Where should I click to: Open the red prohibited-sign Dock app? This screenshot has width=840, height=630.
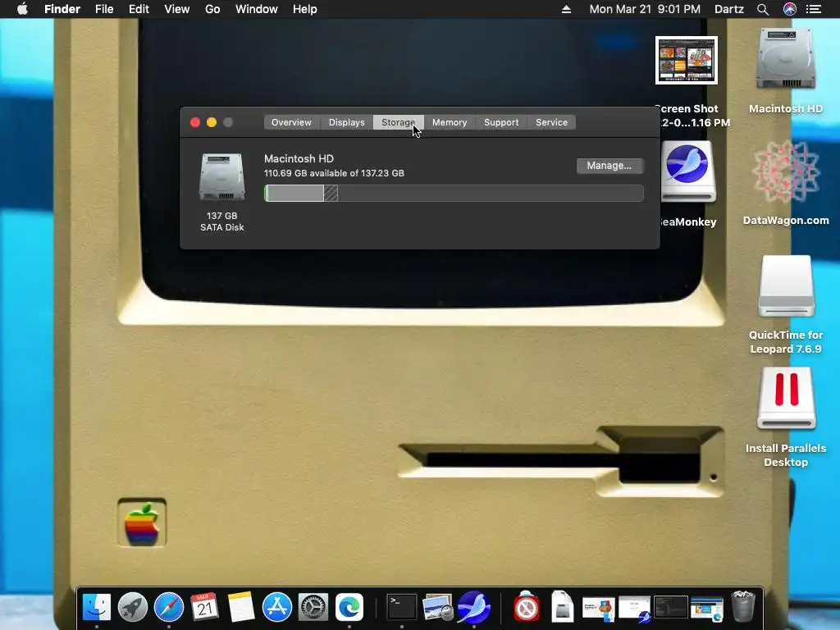coord(527,607)
